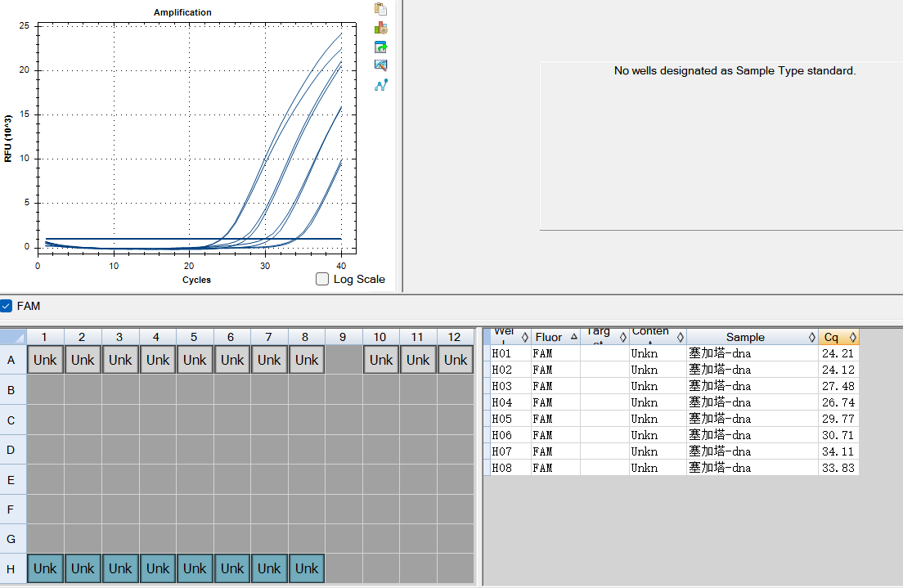Select plate column 1 header

pos(45,337)
